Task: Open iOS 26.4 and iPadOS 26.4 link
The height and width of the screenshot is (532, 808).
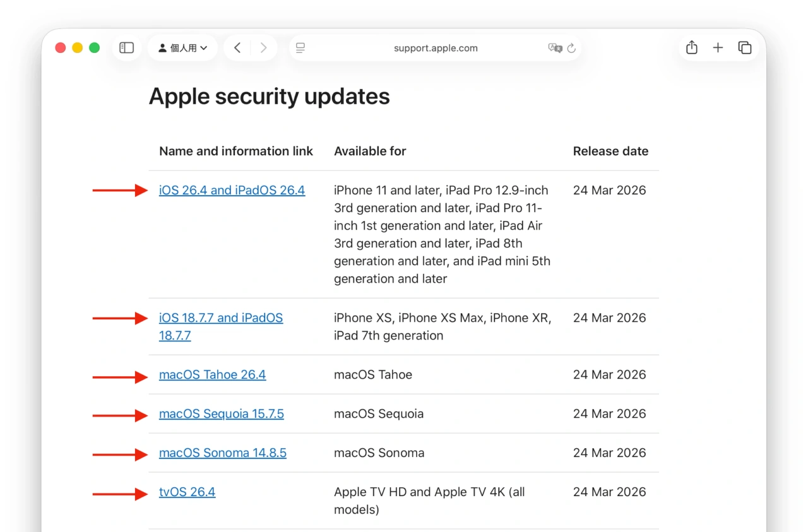Action: (x=232, y=191)
